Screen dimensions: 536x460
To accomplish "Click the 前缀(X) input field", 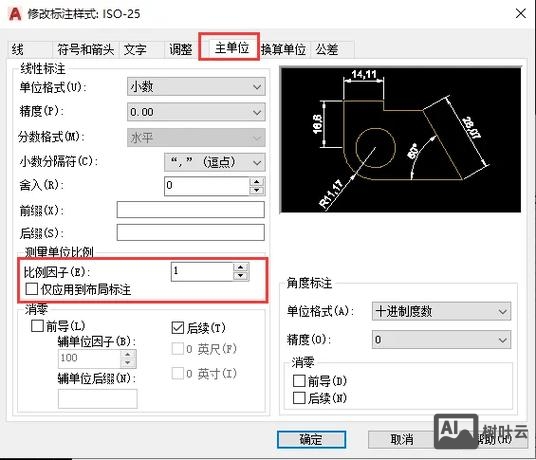I will click(x=190, y=209).
